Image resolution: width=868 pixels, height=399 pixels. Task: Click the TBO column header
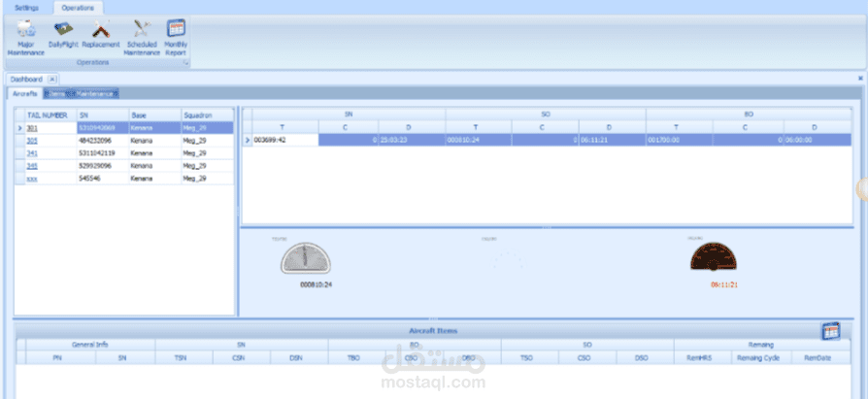(x=357, y=358)
